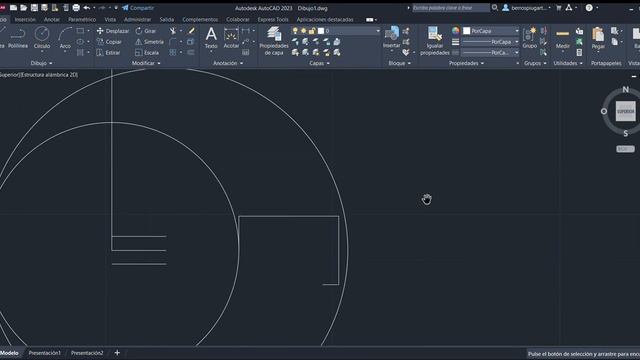Image resolution: width=640 pixels, height=360 pixels.
Task: Select the Recortar (trim) scissors tool
Action: pos(173,31)
